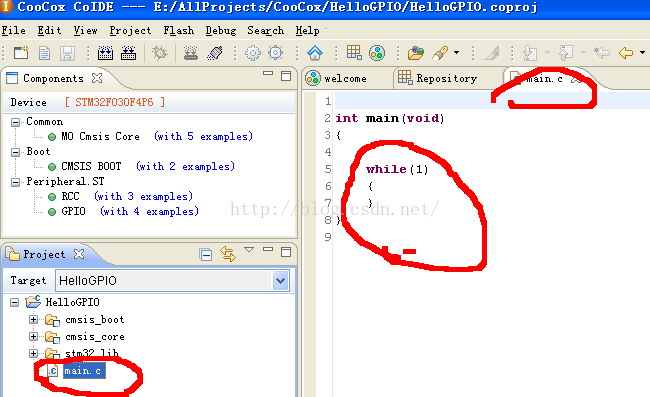Open the Flash menu
The image size is (650, 397).
(x=179, y=31)
